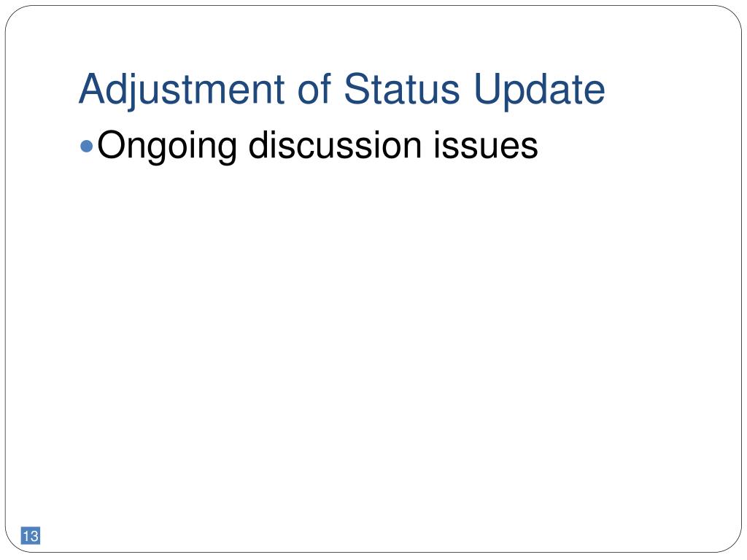The height and width of the screenshot is (560, 747).
Task: Click the digit '1' in the slide number
Action: (27, 536)
